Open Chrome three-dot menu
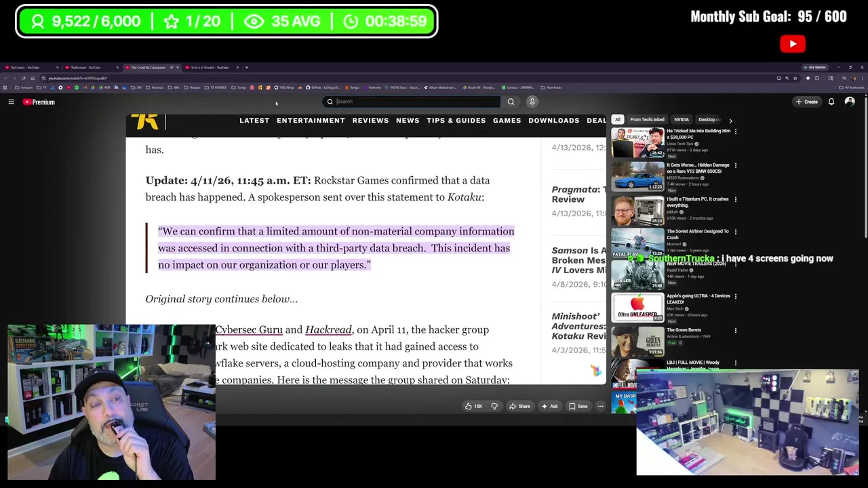Image resolution: width=868 pixels, height=488 pixels. pos(862,78)
